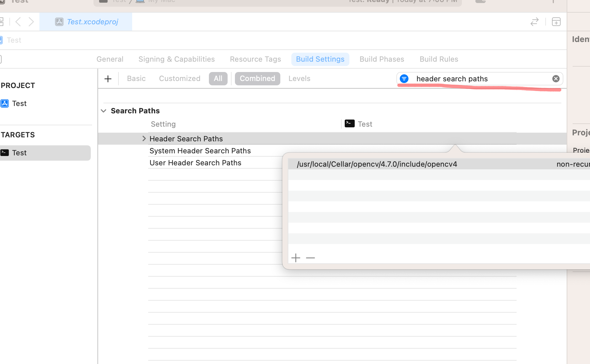Open the Test.xcodeproj editor tab
The image size is (590, 364).
86,22
